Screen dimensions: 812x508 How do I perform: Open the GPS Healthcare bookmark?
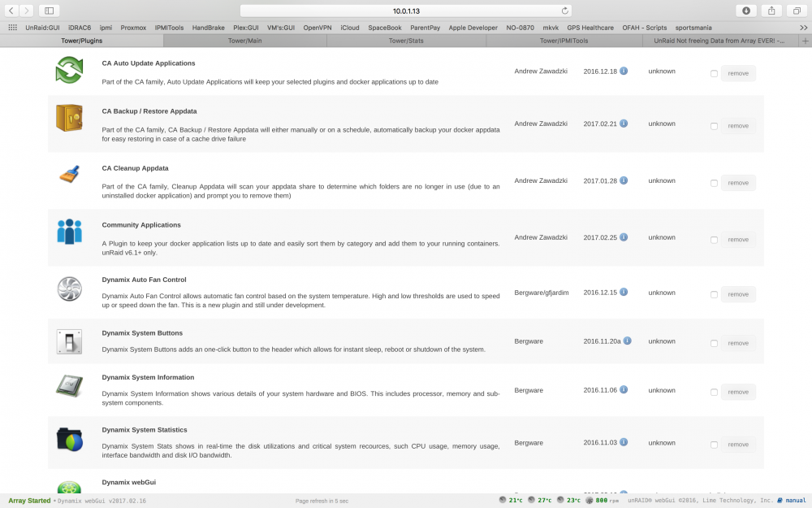coord(590,28)
